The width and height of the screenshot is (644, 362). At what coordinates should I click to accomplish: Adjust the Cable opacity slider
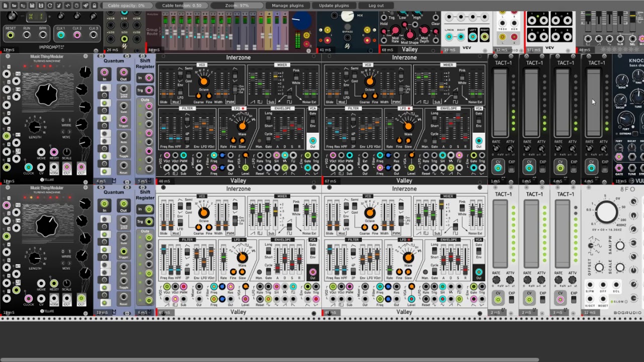(126, 6)
